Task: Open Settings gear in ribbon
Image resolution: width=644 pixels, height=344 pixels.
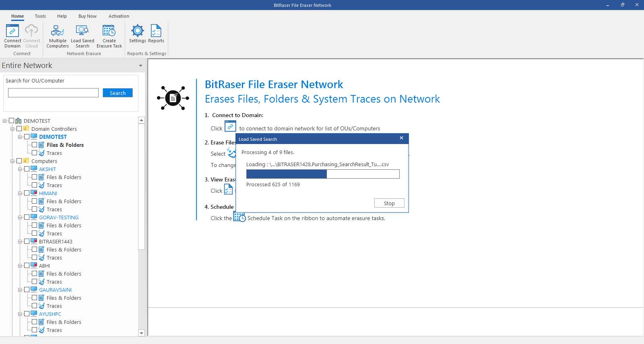Action: point(138,31)
